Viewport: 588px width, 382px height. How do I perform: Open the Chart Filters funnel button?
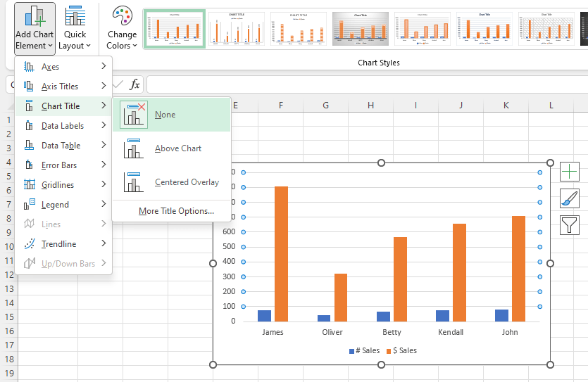click(x=569, y=225)
